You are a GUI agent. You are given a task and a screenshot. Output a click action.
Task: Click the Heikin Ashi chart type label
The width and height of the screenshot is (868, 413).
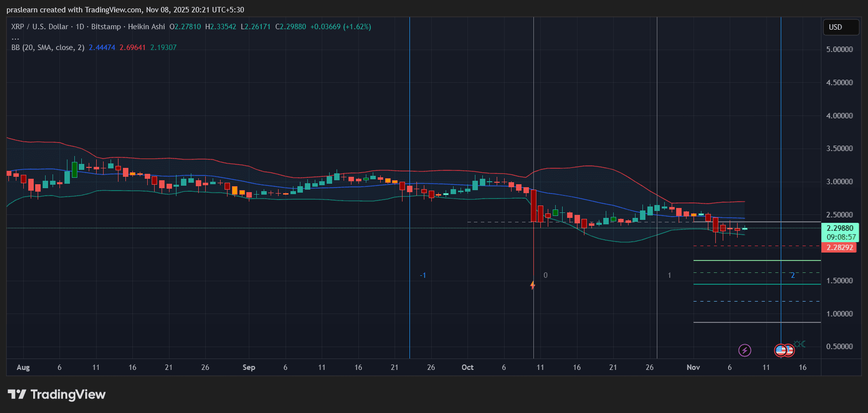coord(146,27)
